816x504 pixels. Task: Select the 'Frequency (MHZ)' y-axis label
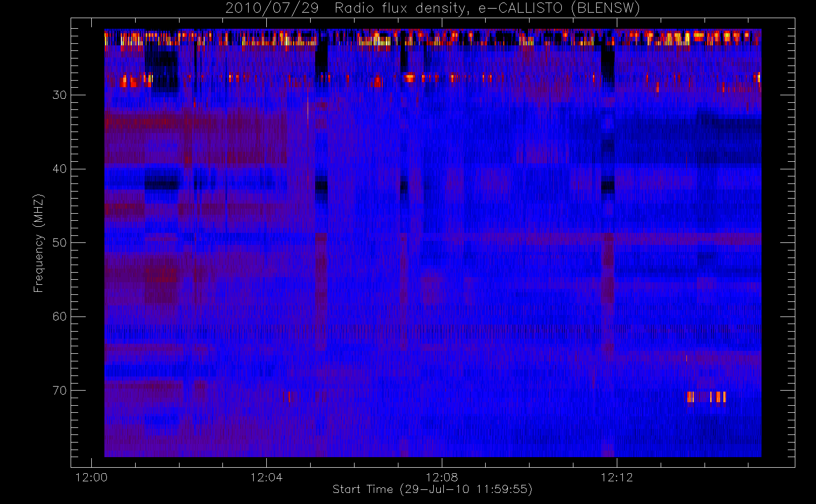(39, 243)
